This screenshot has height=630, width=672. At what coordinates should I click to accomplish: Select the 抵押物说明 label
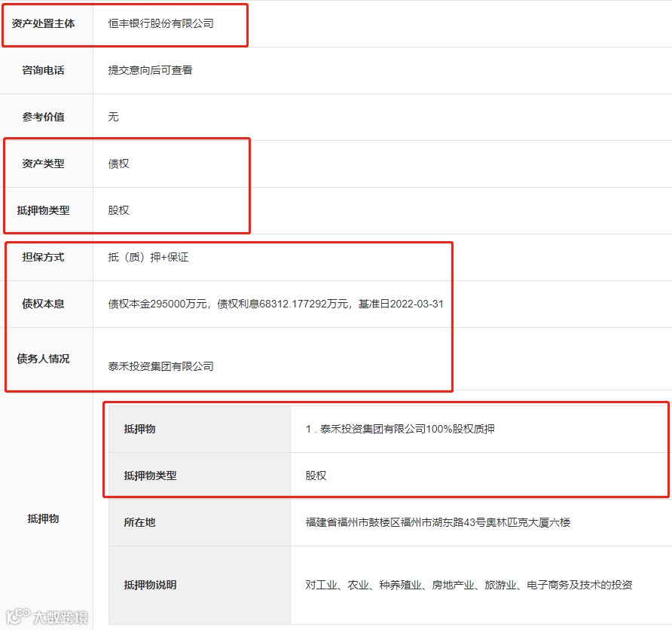tap(151, 585)
